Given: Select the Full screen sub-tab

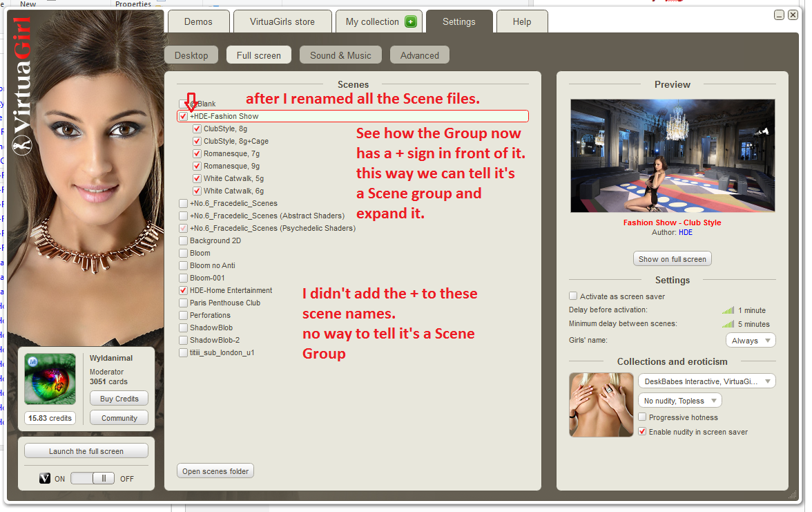Looking at the screenshot, I should click(259, 55).
